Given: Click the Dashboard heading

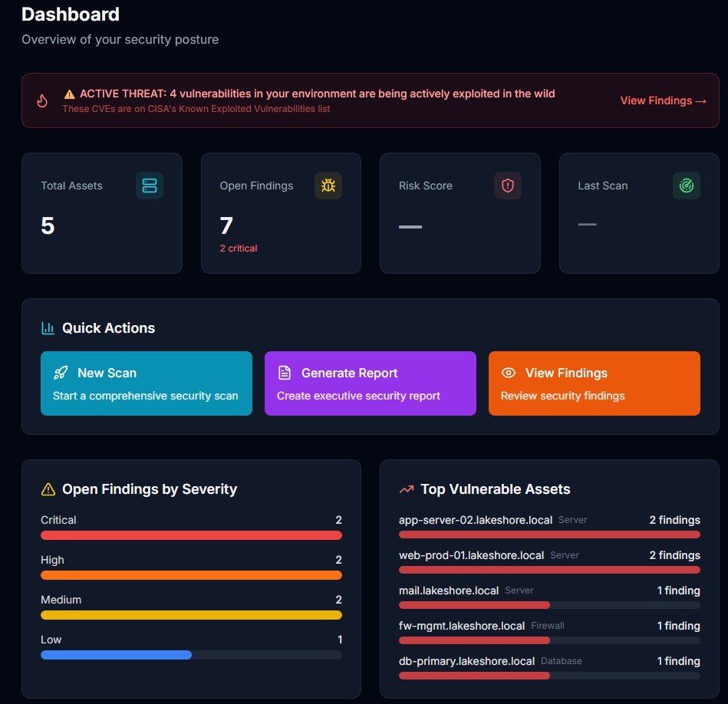Looking at the screenshot, I should pos(71,15).
